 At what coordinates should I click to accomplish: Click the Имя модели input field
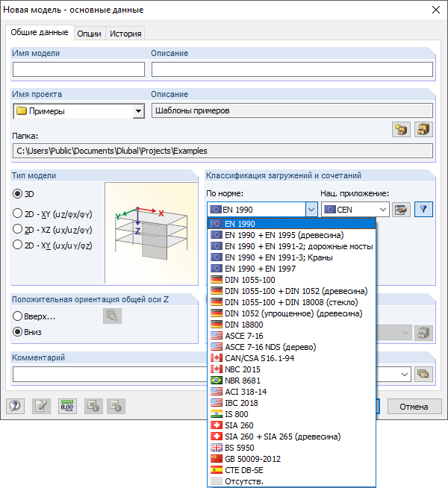(78, 69)
